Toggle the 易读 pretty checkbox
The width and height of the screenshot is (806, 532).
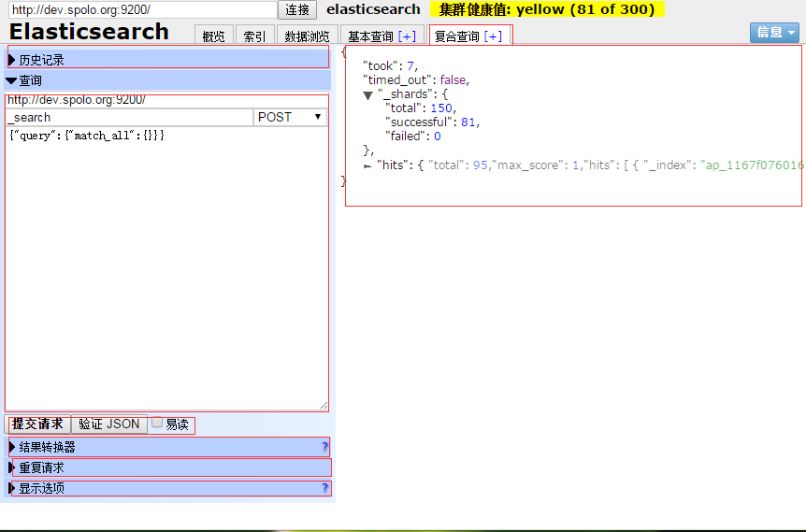(157, 423)
